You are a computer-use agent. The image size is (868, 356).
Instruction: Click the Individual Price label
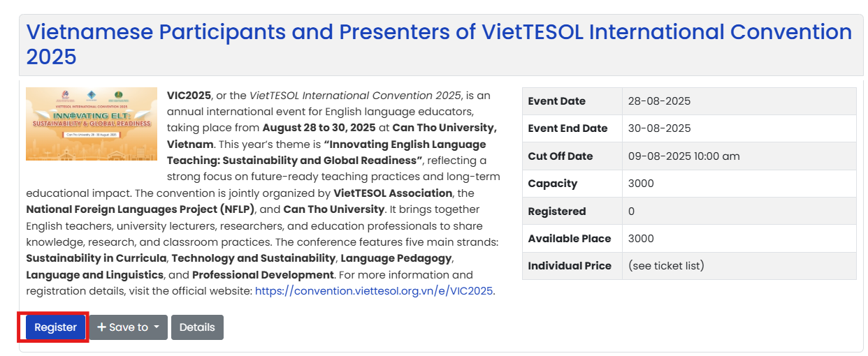click(x=570, y=266)
